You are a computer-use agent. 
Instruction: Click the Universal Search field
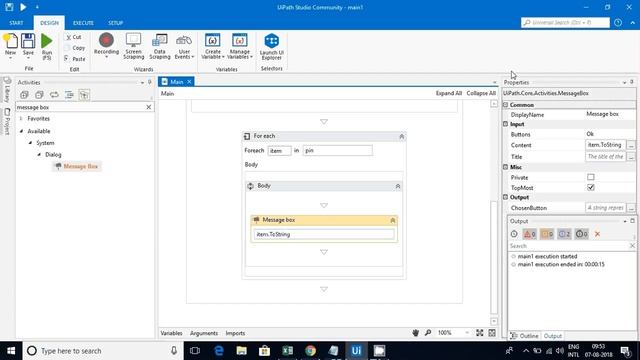[x=565, y=22]
